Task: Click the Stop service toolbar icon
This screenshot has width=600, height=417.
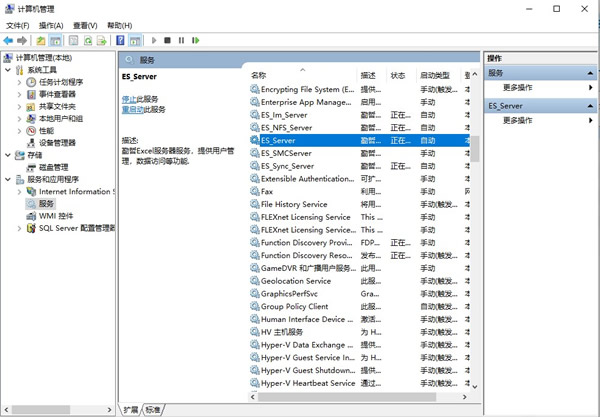Action: click(167, 41)
